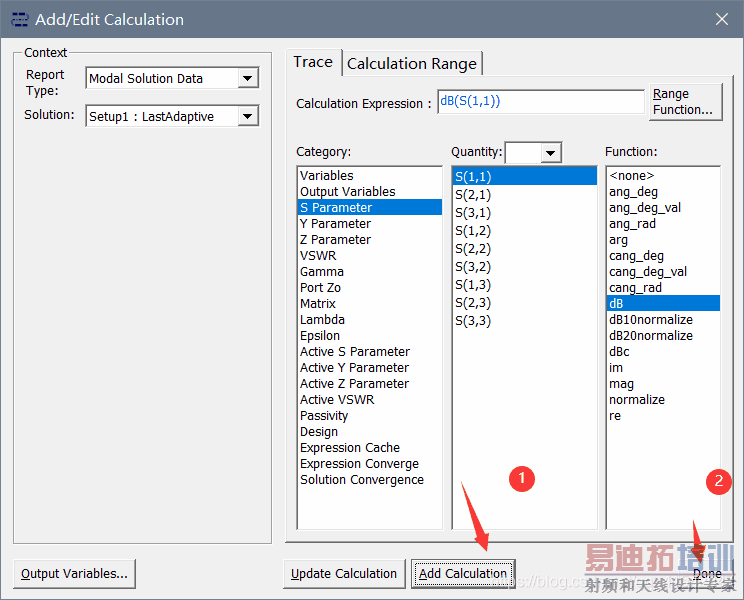Select Active VSWR category
This screenshot has height=600, width=744.
370,400
